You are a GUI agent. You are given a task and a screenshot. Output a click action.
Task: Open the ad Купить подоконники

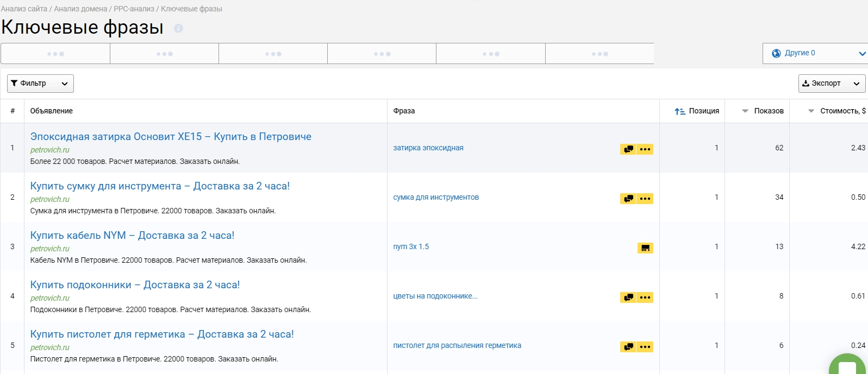tap(135, 285)
